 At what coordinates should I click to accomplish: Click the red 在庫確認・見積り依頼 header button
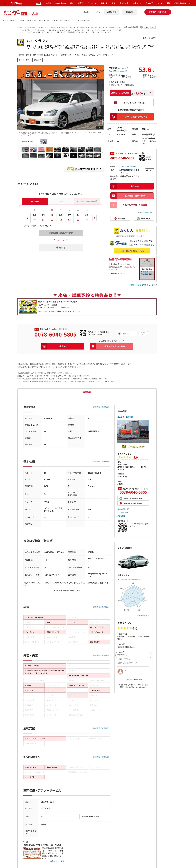pos(157,12)
